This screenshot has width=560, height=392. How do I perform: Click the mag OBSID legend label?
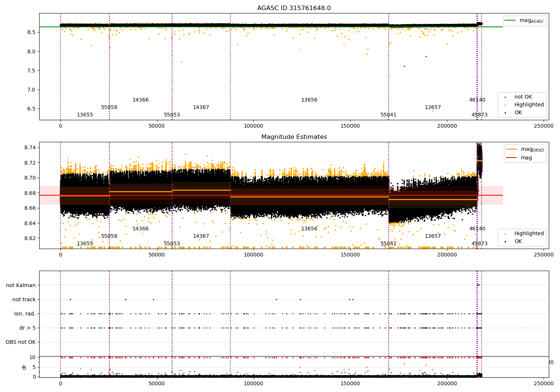[533, 150]
